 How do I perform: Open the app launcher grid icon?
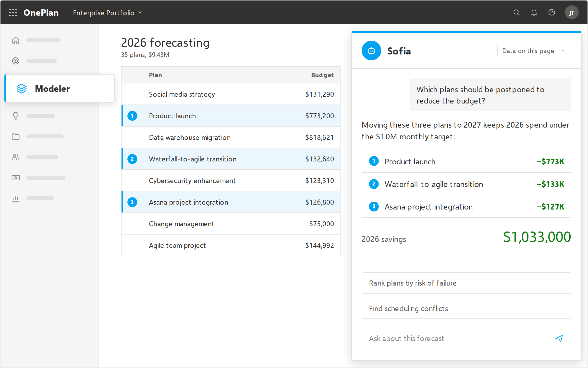tap(13, 13)
